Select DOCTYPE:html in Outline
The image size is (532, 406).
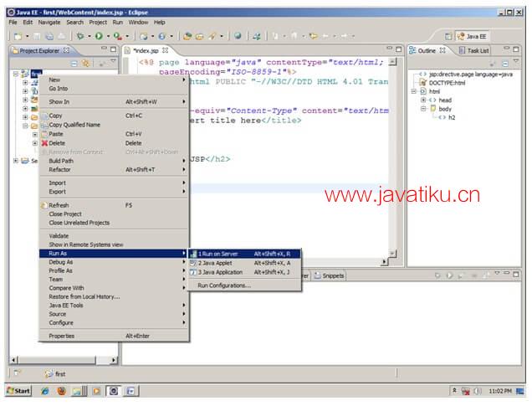(x=447, y=83)
